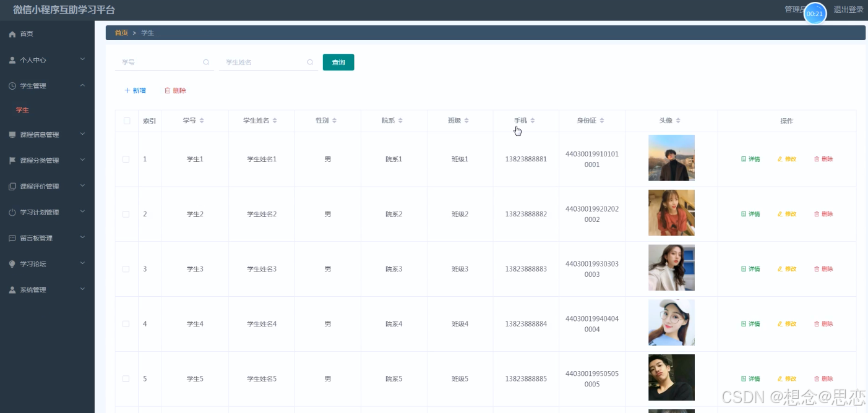This screenshot has width=868, height=413.
Task: Open the 课程信息管理 menu label
Action: (x=40, y=135)
